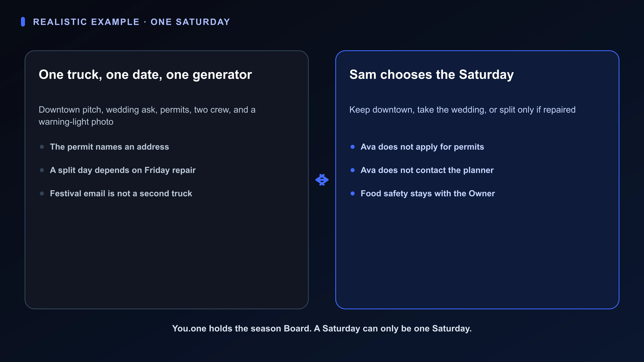
Task: Click 'Festival email is not a second truck'
Action: pos(121,193)
